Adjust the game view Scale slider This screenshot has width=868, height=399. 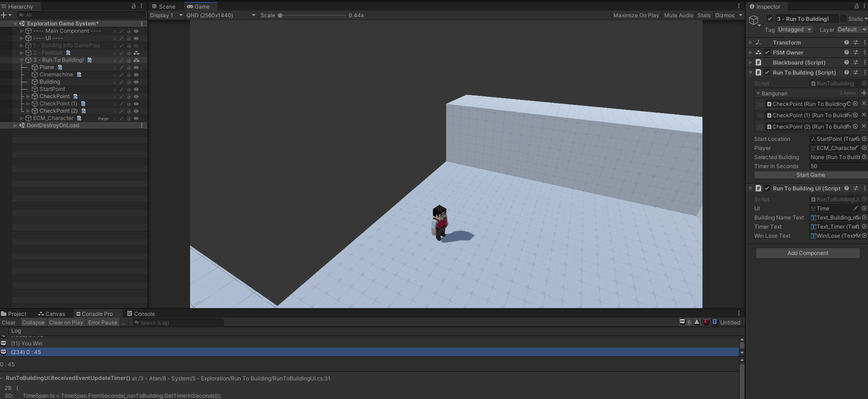coord(281,15)
